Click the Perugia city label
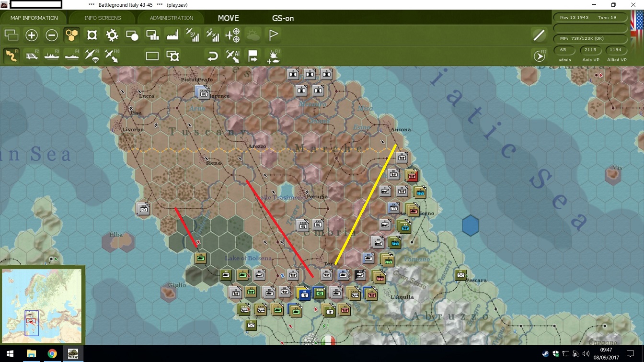 (317, 196)
